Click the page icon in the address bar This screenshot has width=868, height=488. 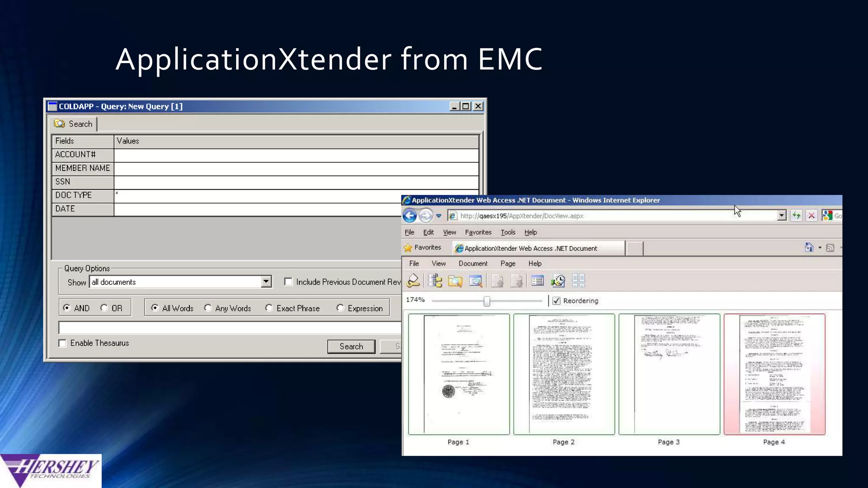[x=453, y=216]
